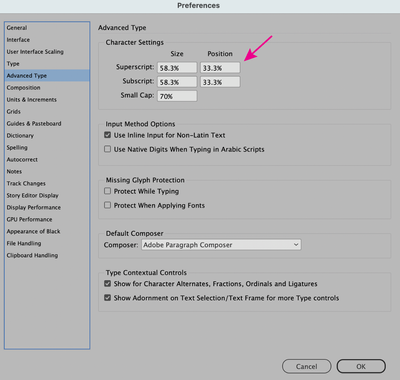Enable Protect While Typing checkbox
Screen dimensions: 400x380
pyautogui.click(x=107, y=191)
